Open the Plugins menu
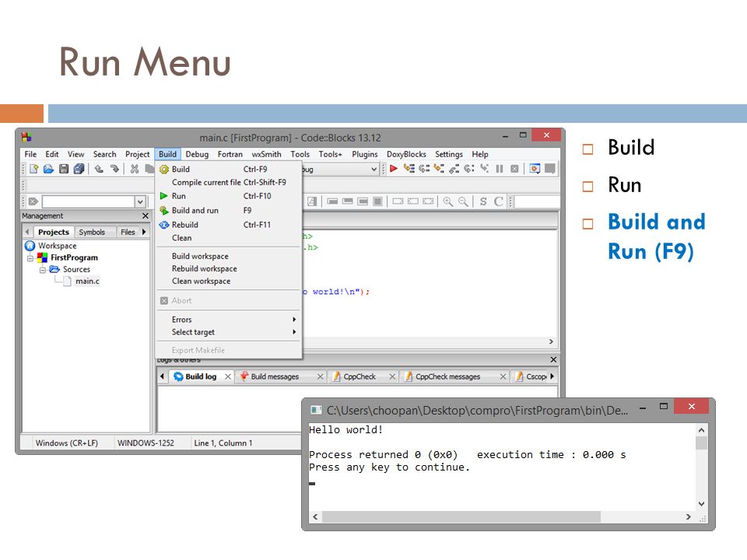This screenshot has height=560, width=747. point(365,154)
